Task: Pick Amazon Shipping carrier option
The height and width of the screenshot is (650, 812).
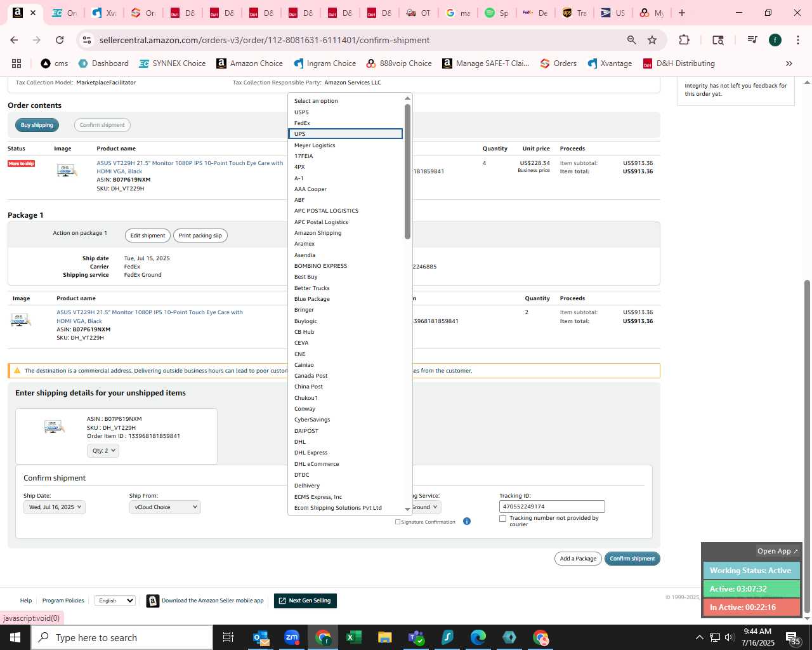Action: pos(346,233)
